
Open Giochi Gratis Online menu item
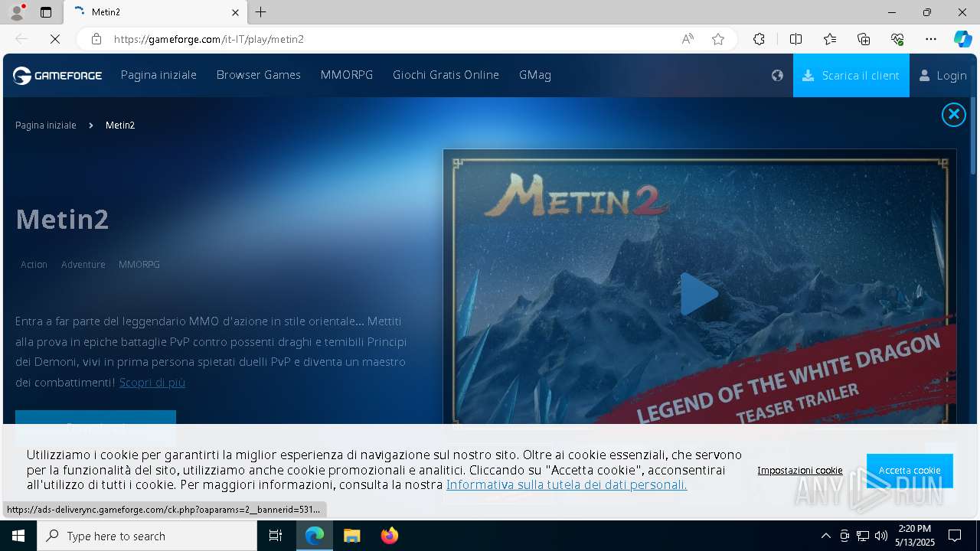point(446,75)
